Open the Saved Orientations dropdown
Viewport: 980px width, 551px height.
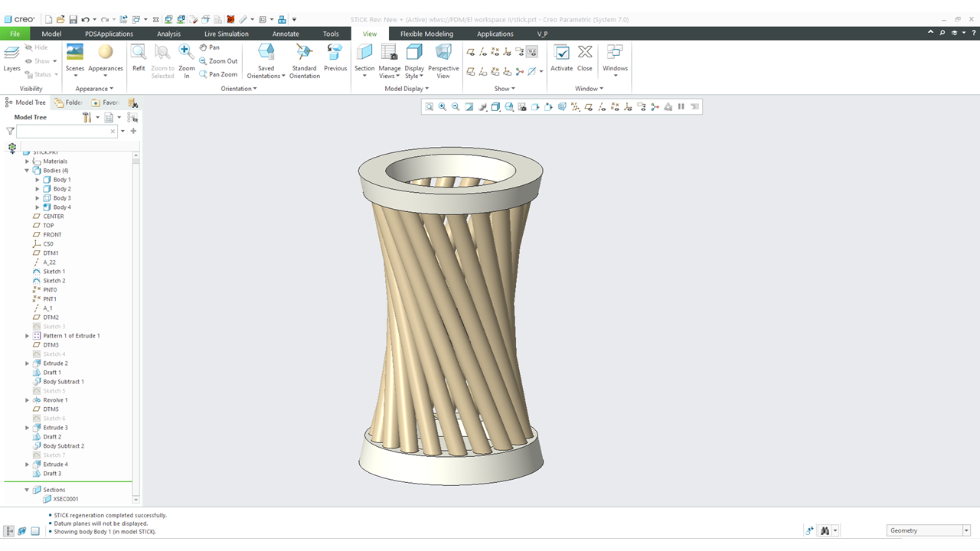pos(266,61)
